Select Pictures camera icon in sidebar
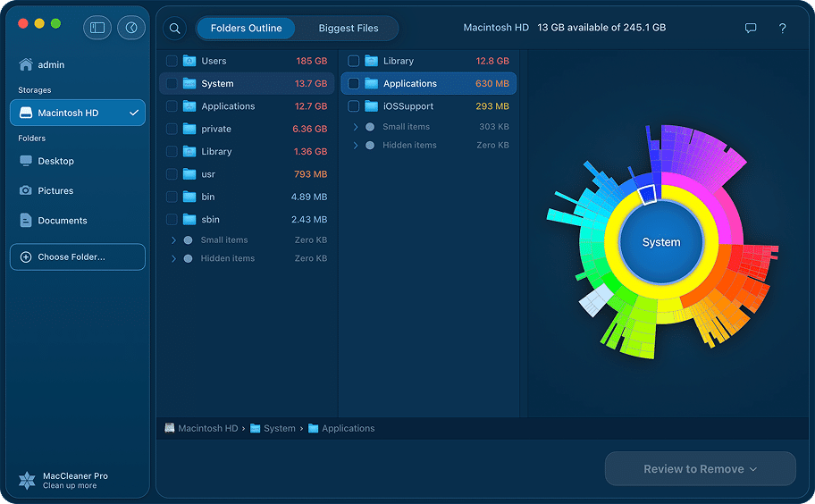 tap(26, 190)
